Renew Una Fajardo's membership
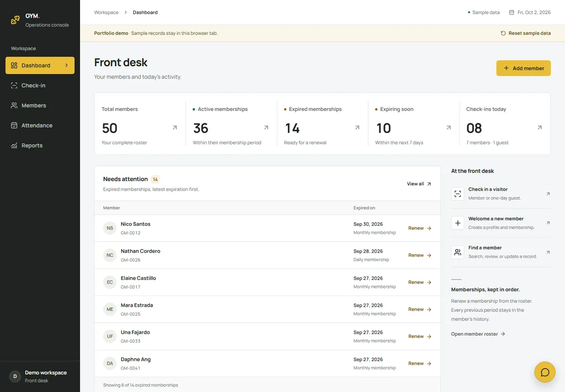 [x=420, y=336]
